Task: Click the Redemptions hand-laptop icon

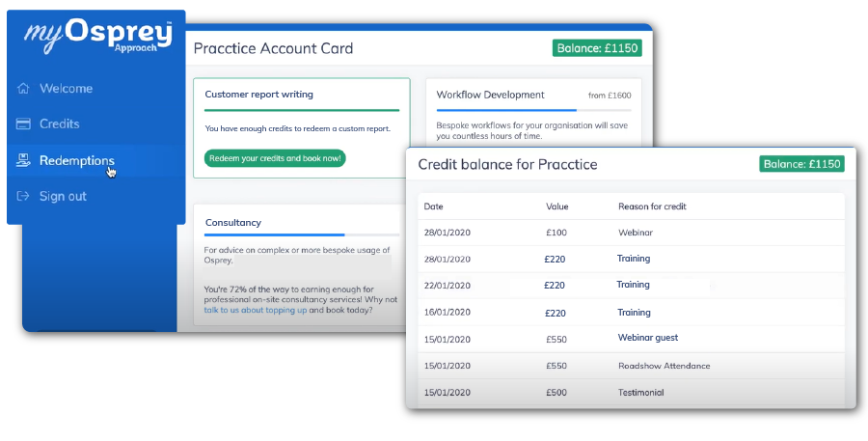Action: 23,160
